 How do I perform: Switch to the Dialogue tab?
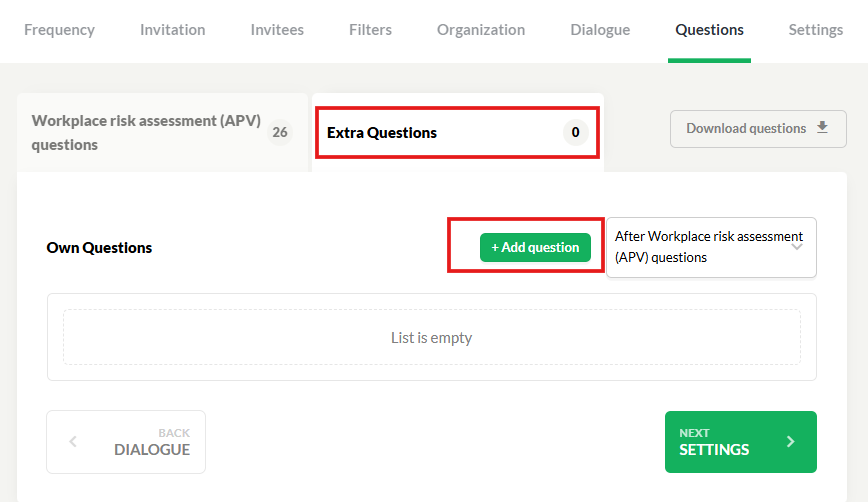[600, 30]
